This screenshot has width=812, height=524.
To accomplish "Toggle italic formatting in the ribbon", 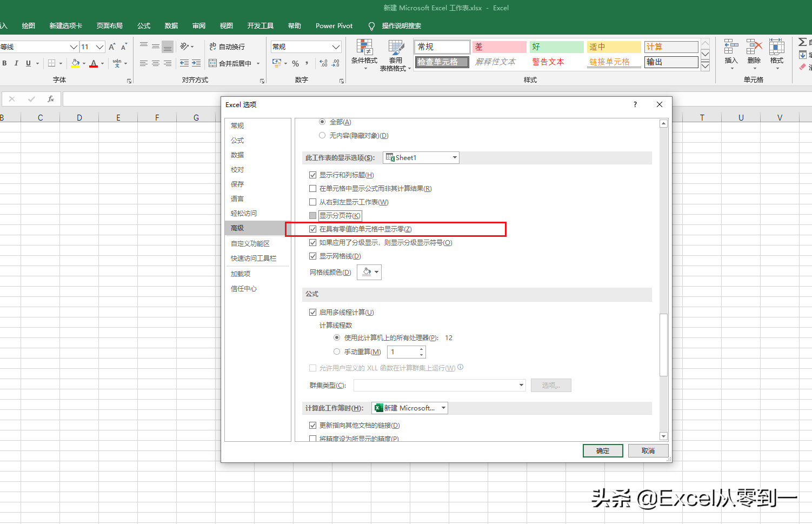I will point(16,63).
